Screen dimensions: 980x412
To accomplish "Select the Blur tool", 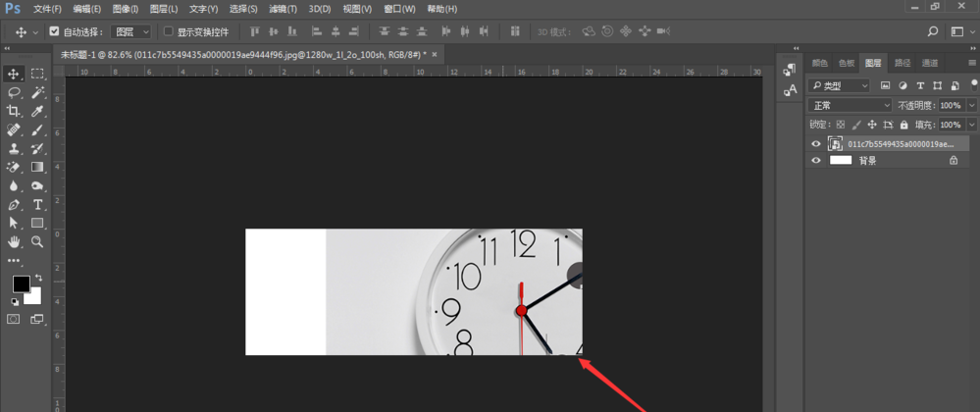I will pos(13,185).
